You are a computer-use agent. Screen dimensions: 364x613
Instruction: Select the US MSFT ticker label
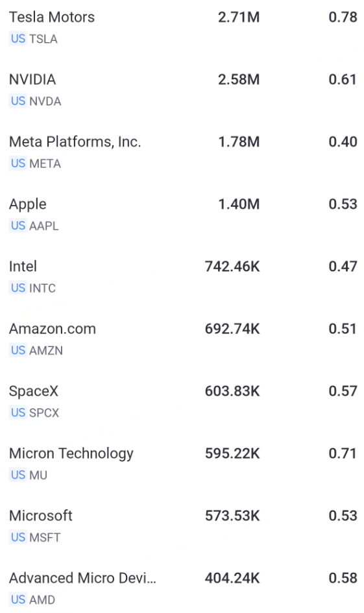click(x=35, y=537)
